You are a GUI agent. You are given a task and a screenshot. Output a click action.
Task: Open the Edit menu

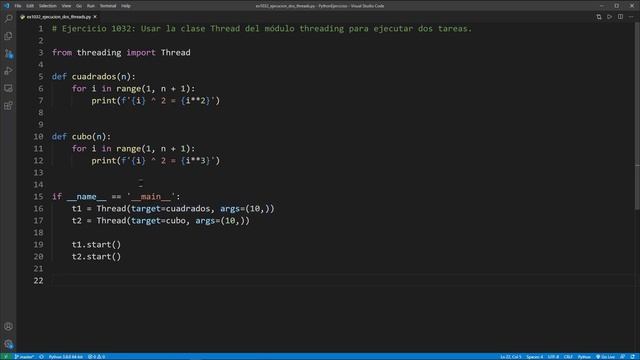(30, 6)
